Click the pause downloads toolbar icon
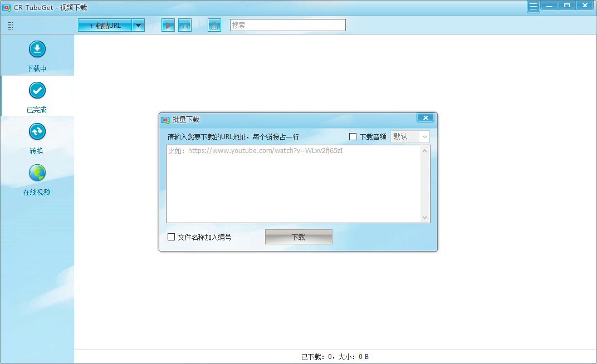597x364 pixels. (185, 25)
